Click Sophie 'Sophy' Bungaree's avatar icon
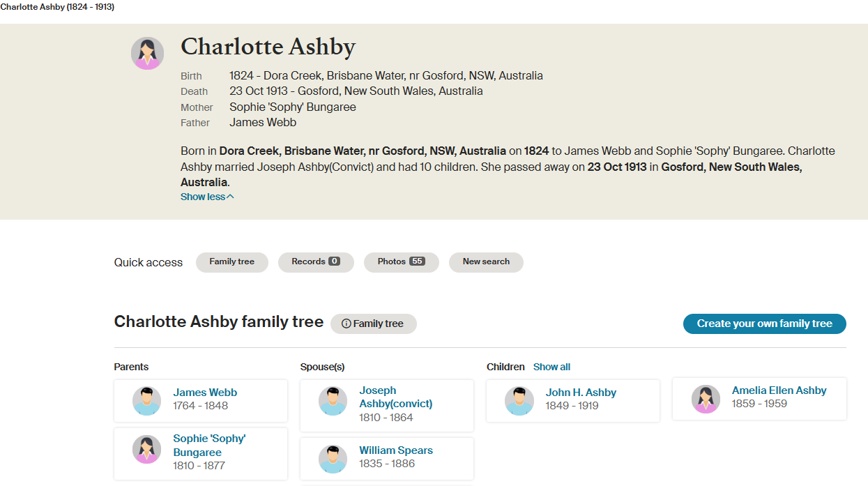 tap(146, 450)
